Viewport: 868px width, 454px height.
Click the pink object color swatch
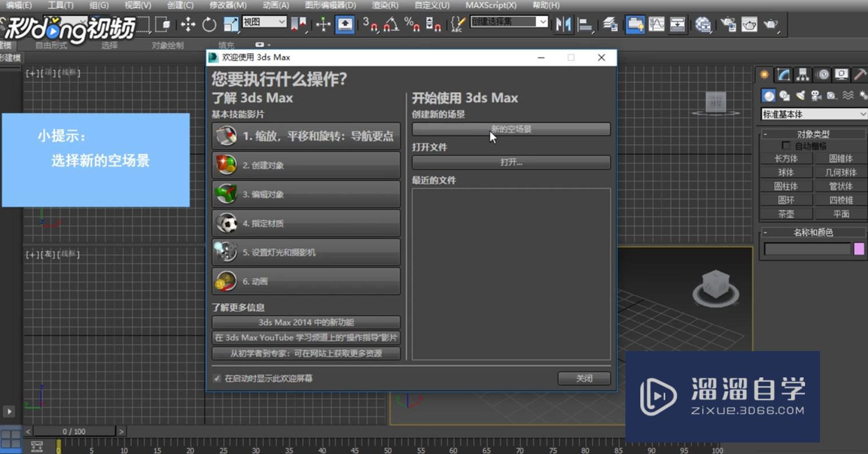click(859, 249)
